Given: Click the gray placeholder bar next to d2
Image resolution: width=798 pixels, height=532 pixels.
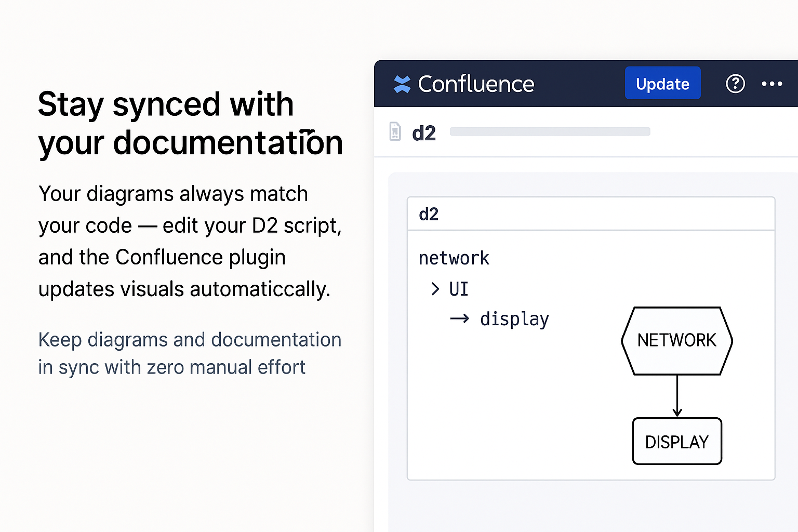Looking at the screenshot, I should [550, 131].
